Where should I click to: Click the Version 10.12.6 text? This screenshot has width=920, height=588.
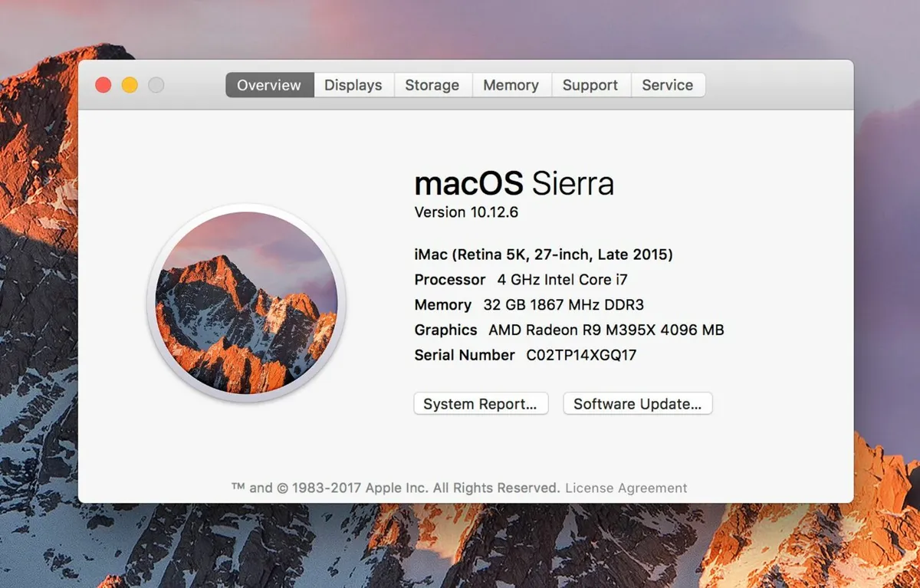(x=466, y=212)
